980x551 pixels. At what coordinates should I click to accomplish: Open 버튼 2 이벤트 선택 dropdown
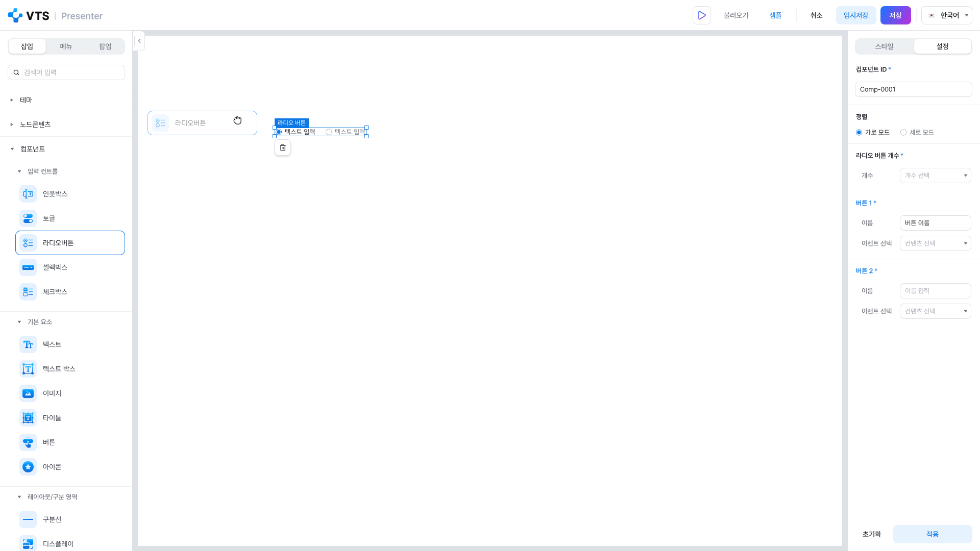click(935, 311)
